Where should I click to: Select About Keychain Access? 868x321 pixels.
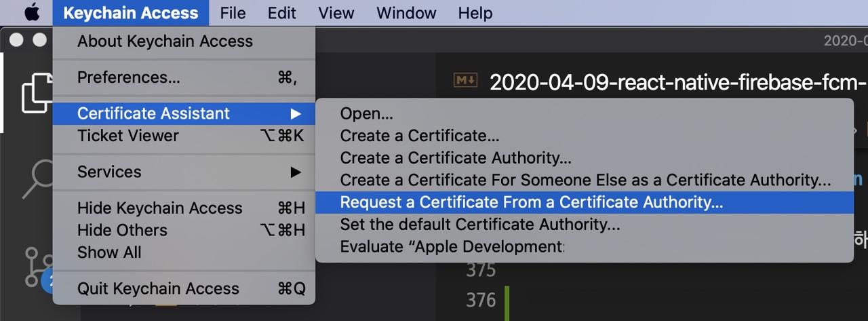[x=184, y=41]
